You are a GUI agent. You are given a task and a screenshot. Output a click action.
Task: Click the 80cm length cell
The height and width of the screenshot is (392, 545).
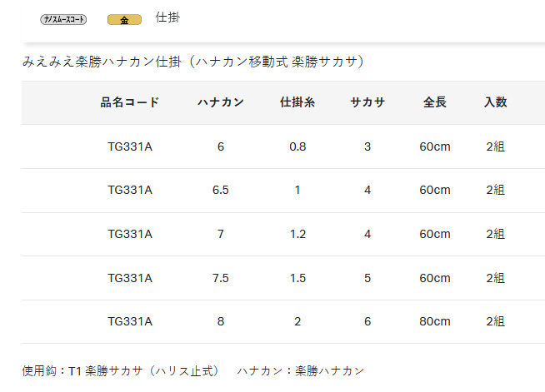point(434,321)
